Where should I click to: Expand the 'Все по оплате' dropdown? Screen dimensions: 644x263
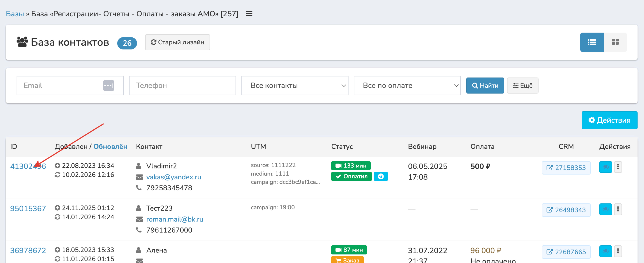407,86
